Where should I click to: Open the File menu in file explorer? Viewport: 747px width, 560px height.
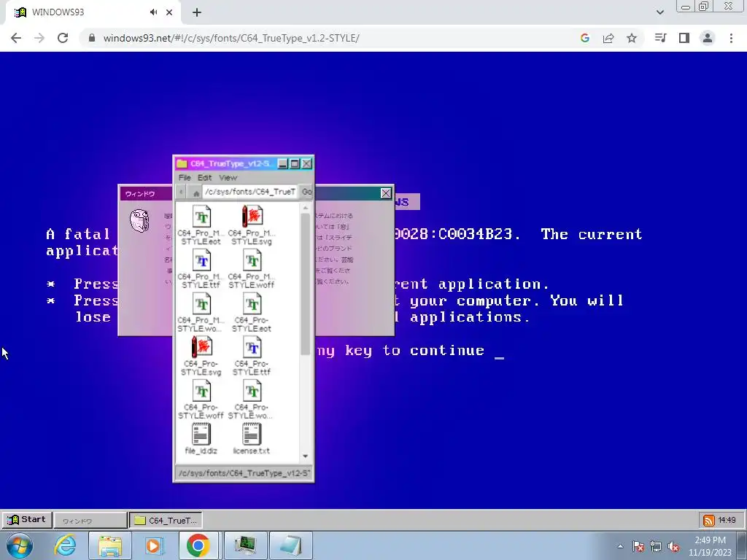(185, 178)
